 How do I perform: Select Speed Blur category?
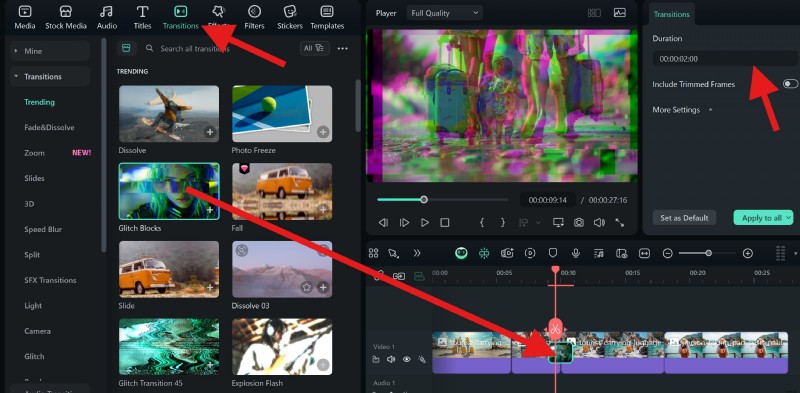43,229
